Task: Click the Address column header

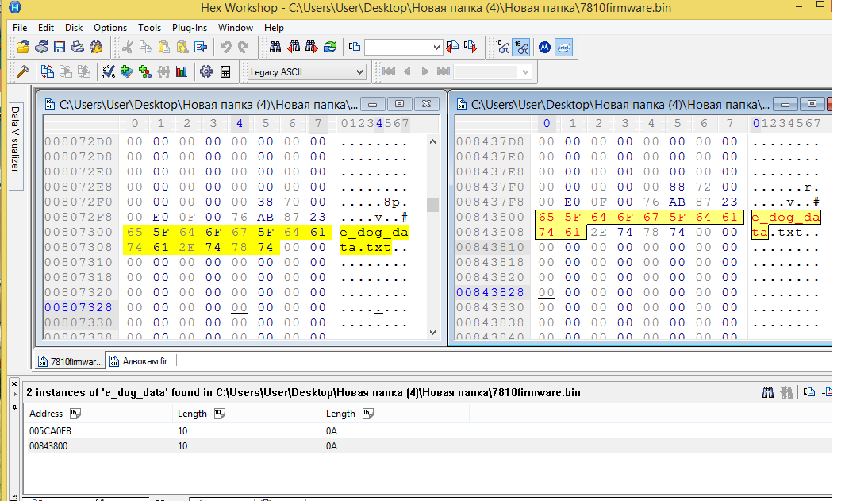Action: pyautogui.click(x=46, y=414)
